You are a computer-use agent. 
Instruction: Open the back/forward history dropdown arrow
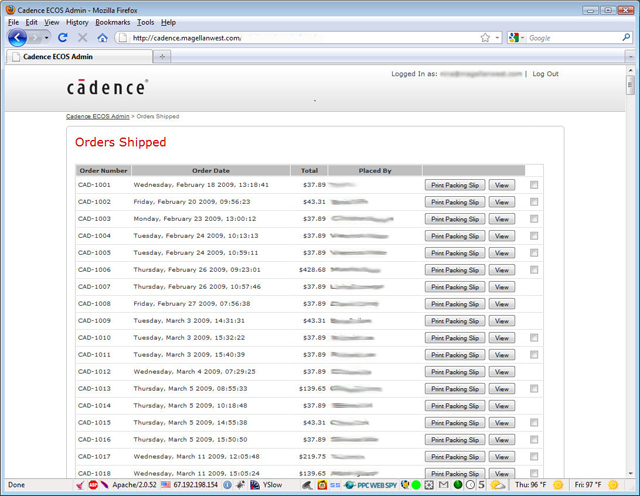coord(47,38)
